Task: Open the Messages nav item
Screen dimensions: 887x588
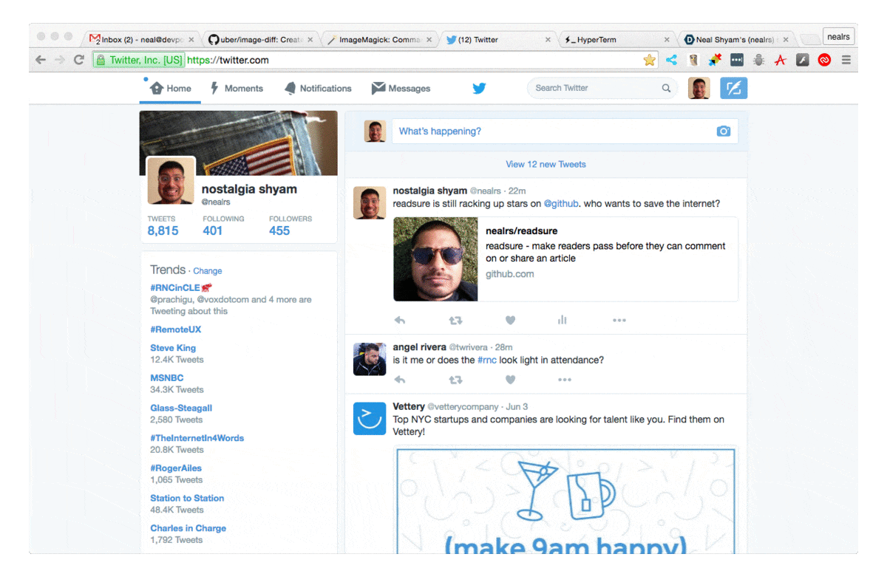Action: (x=401, y=88)
